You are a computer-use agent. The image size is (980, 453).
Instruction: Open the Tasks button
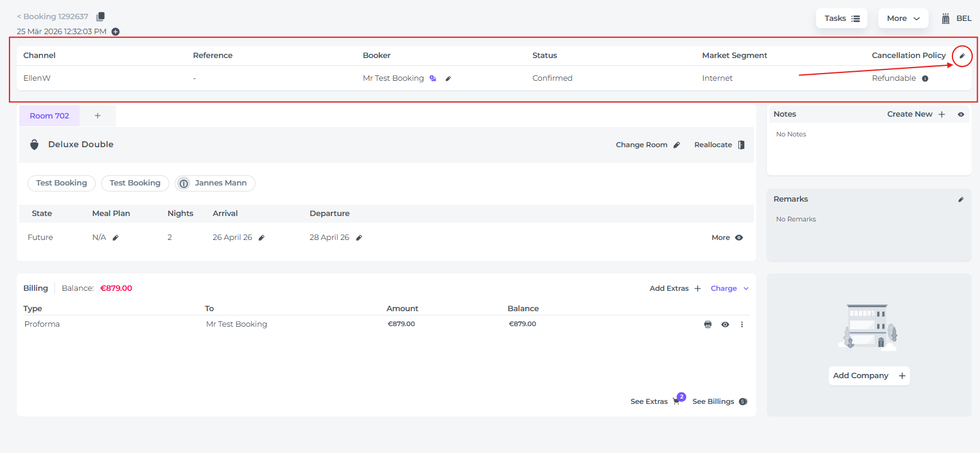pyautogui.click(x=841, y=19)
